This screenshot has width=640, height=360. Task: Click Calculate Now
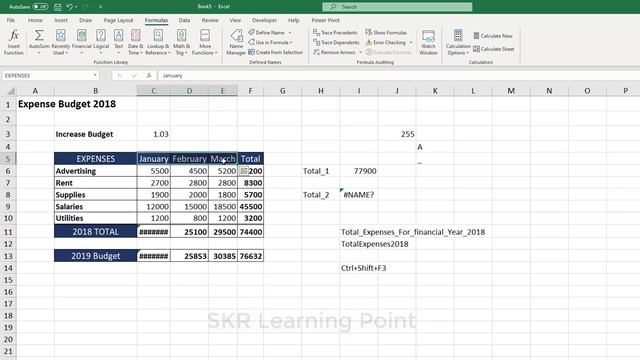(x=493, y=36)
